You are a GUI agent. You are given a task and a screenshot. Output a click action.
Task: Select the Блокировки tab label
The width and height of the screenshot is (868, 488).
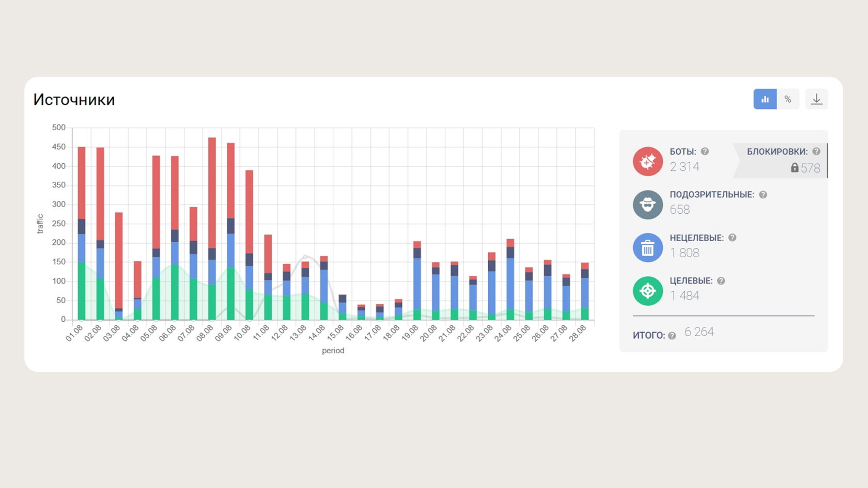(777, 151)
